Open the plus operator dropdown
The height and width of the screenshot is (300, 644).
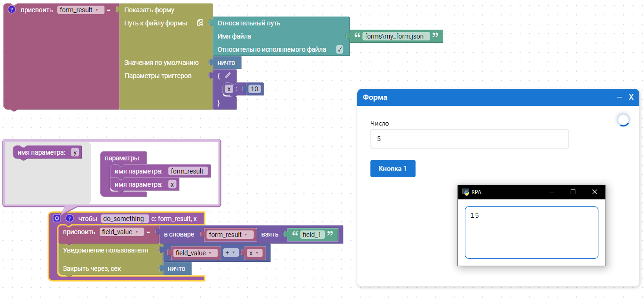point(229,253)
